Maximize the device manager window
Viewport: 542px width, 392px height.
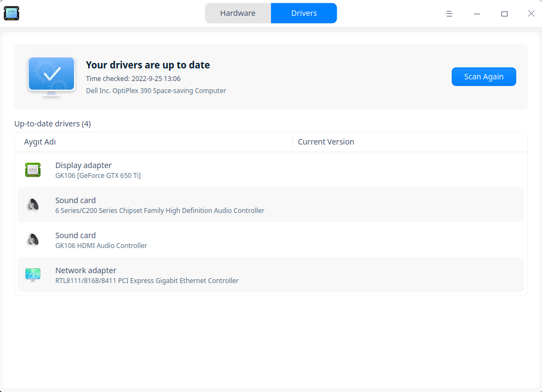pos(504,14)
